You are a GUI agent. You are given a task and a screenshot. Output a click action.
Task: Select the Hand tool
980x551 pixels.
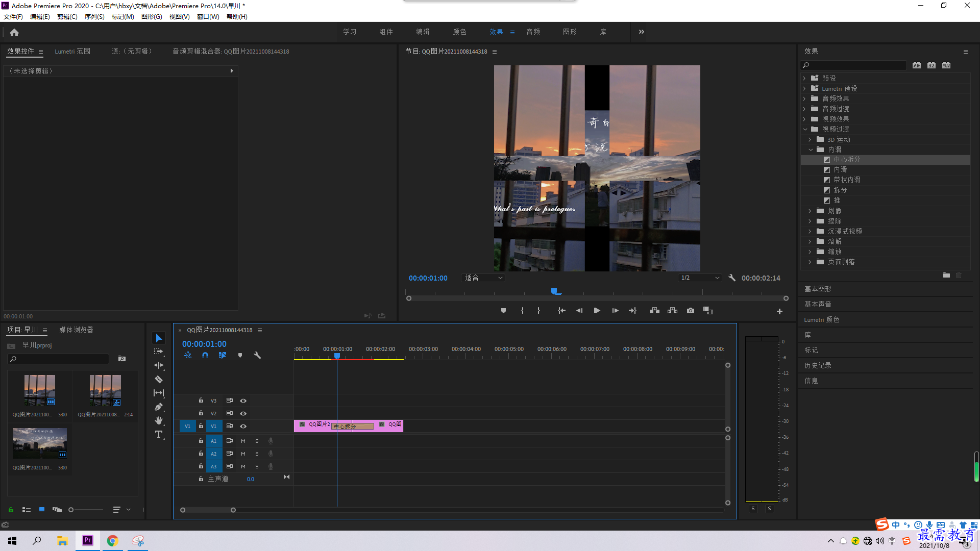coord(159,420)
